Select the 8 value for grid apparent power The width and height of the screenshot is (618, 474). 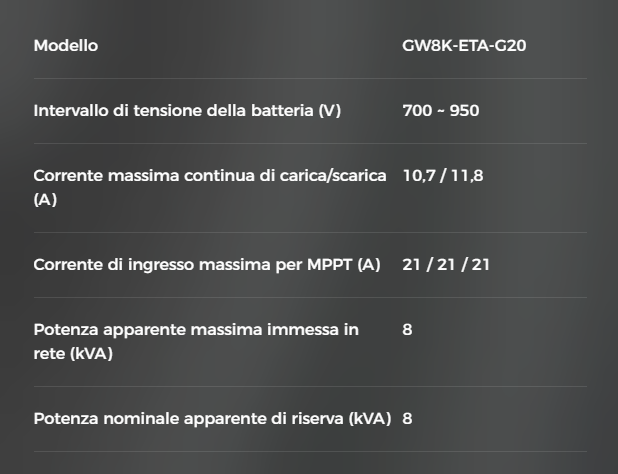[407, 329]
